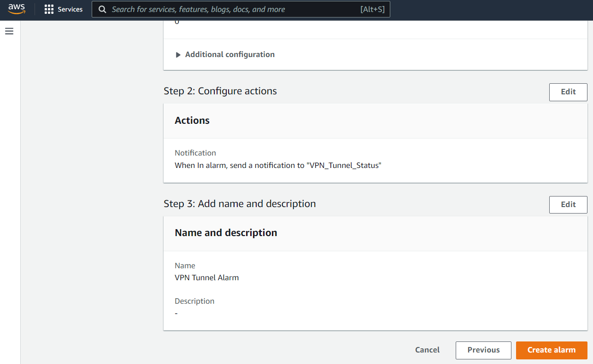The image size is (593, 364).
Task: Click the AWS logo home icon
Action: point(17,9)
